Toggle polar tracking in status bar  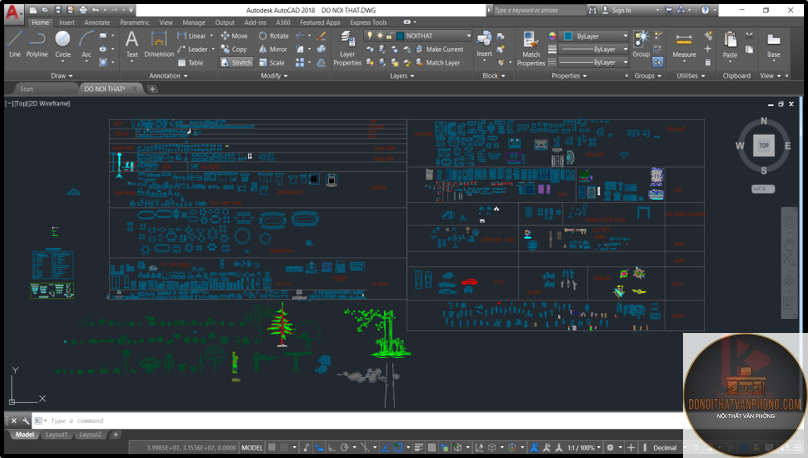point(344,447)
